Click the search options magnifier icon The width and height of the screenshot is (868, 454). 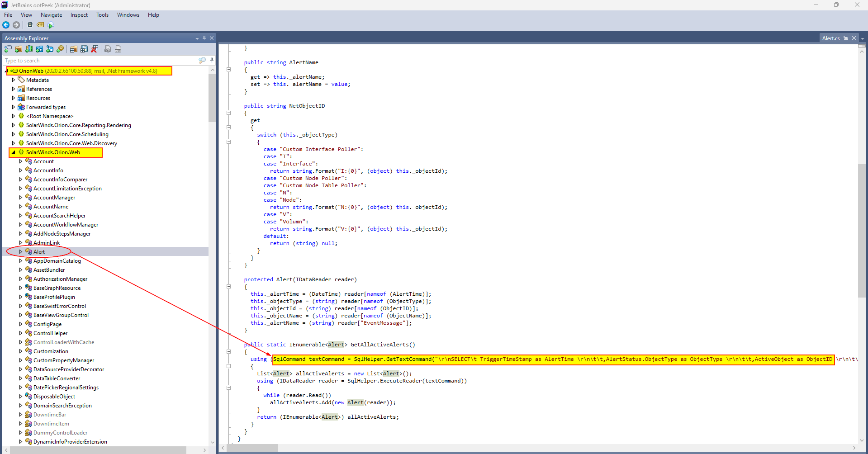(x=202, y=60)
